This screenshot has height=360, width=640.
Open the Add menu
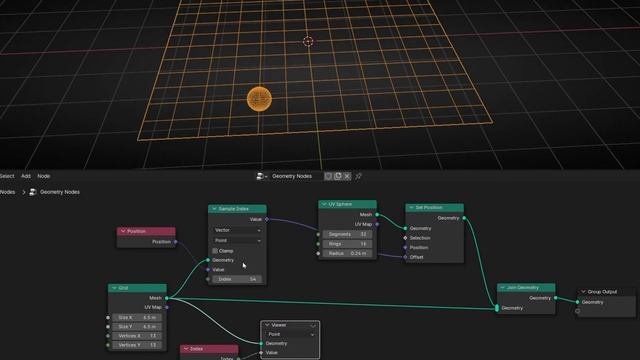click(x=26, y=176)
